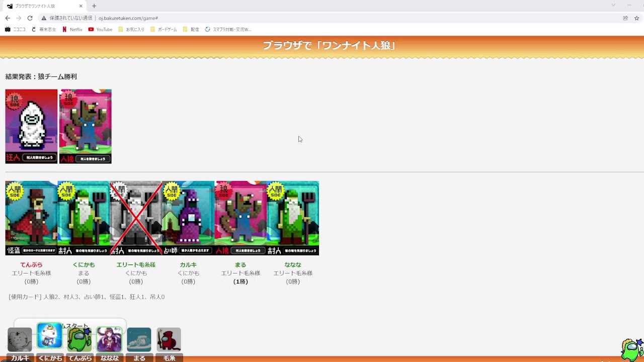Click the カルキ name label at bottom
Screen dimensions: 644x362
click(20, 358)
